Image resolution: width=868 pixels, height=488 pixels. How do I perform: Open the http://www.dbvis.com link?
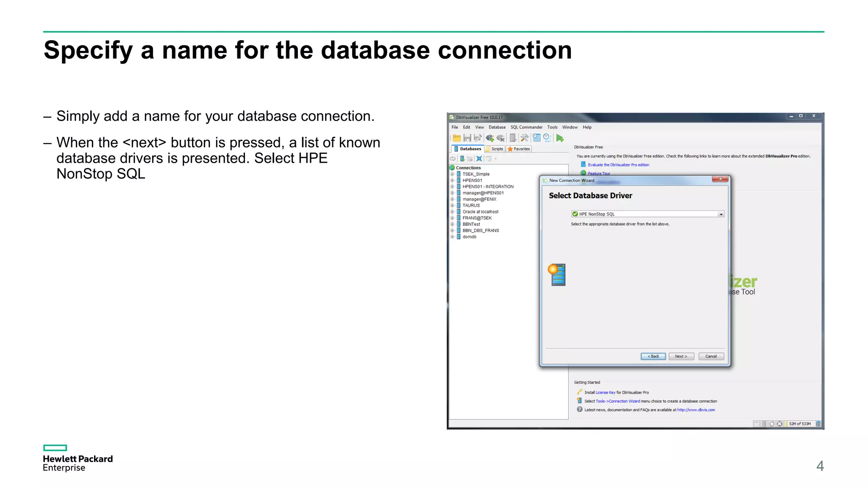tap(696, 410)
